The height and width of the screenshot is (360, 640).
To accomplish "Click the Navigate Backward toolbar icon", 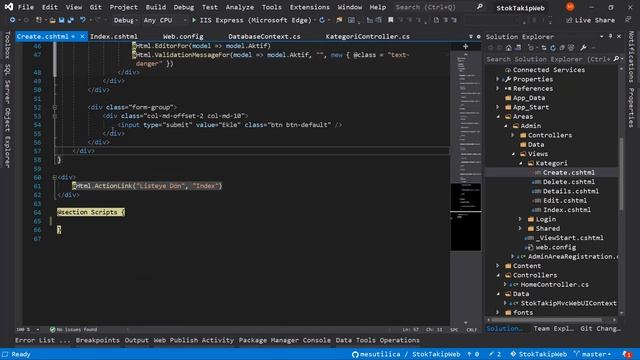I will point(13,20).
